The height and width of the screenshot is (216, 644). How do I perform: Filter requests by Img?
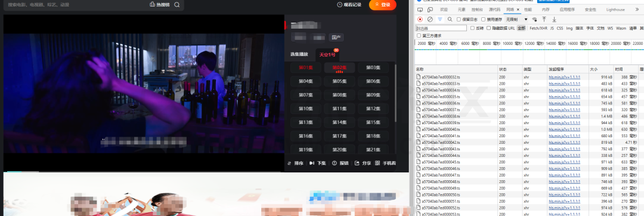click(x=569, y=28)
